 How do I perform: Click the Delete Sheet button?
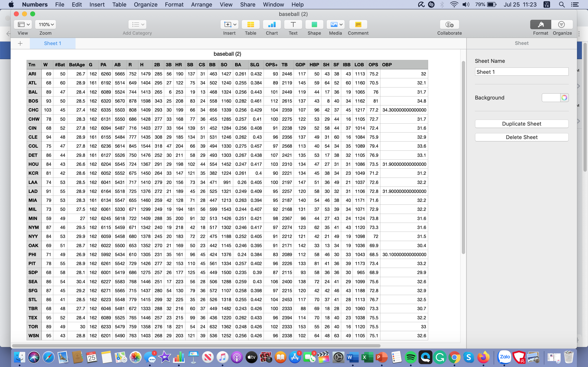521,137
